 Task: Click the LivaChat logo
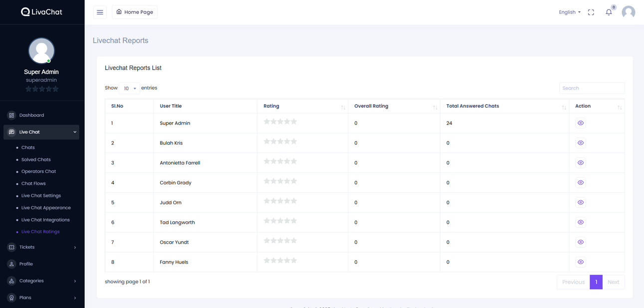coord(41,12)
